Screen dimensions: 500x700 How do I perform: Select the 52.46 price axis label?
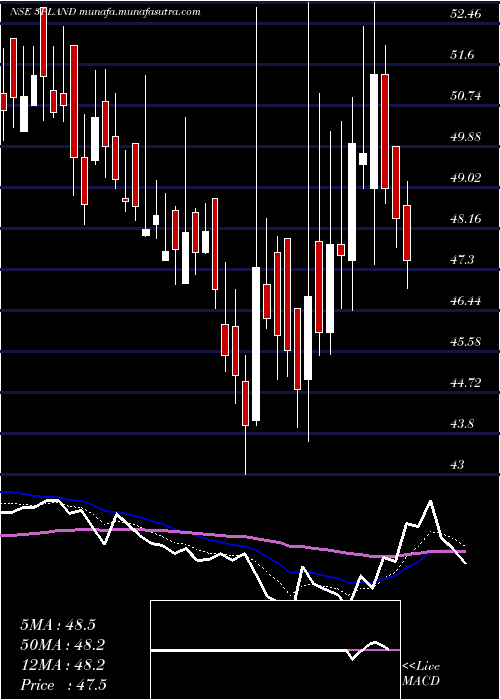coord(465,14)
